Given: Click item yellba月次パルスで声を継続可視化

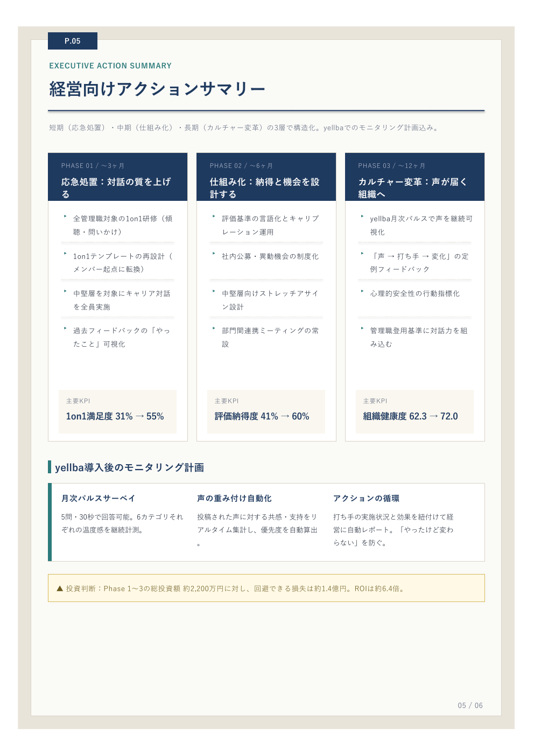Looking at the screenshot, I should [421, 225].
